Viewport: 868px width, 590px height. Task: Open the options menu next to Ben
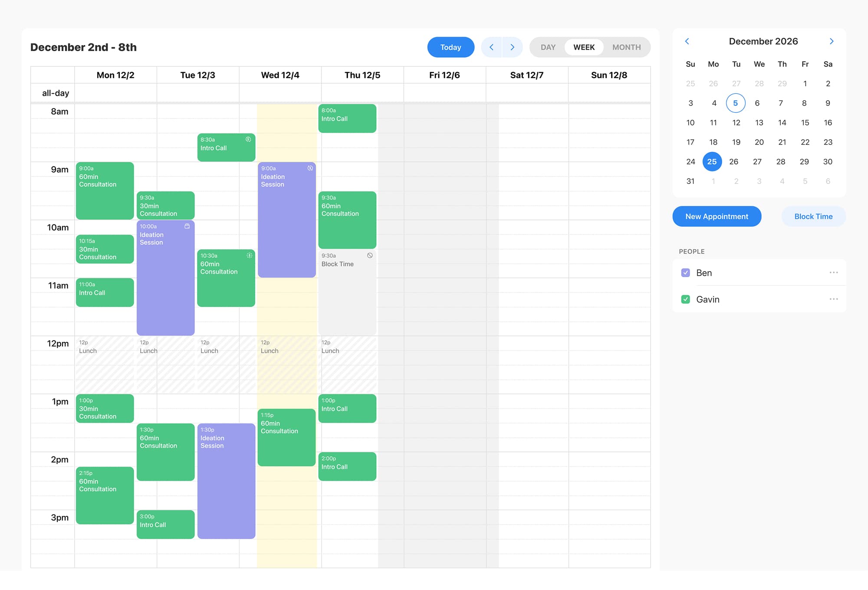[834, 272]
